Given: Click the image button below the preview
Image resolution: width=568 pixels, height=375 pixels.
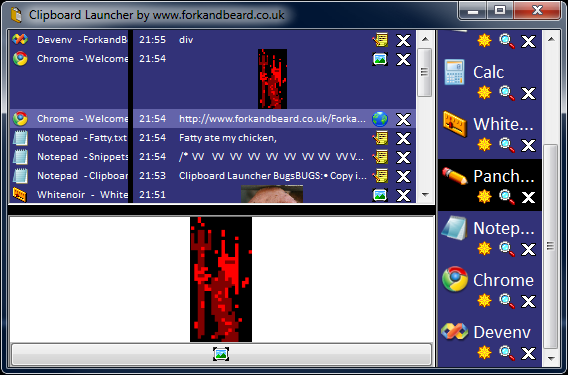Looking at the screenshot, I should (x=221, y=354).
